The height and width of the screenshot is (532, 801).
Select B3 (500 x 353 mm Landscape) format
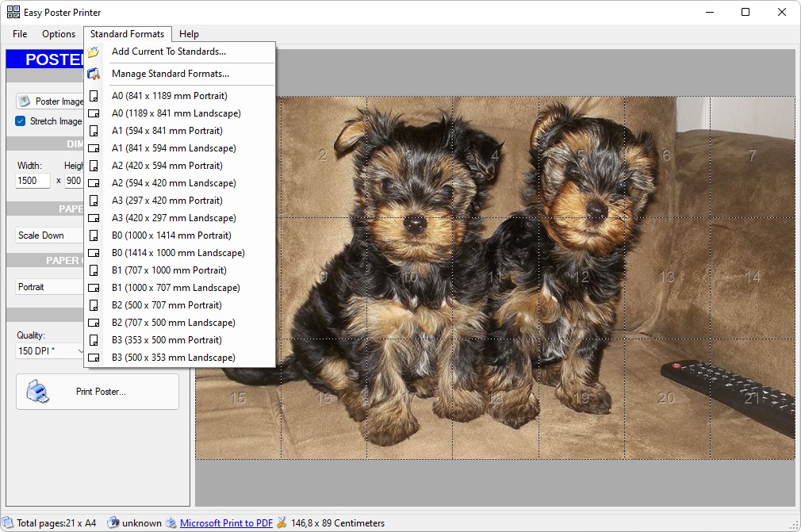coord(180,358)
